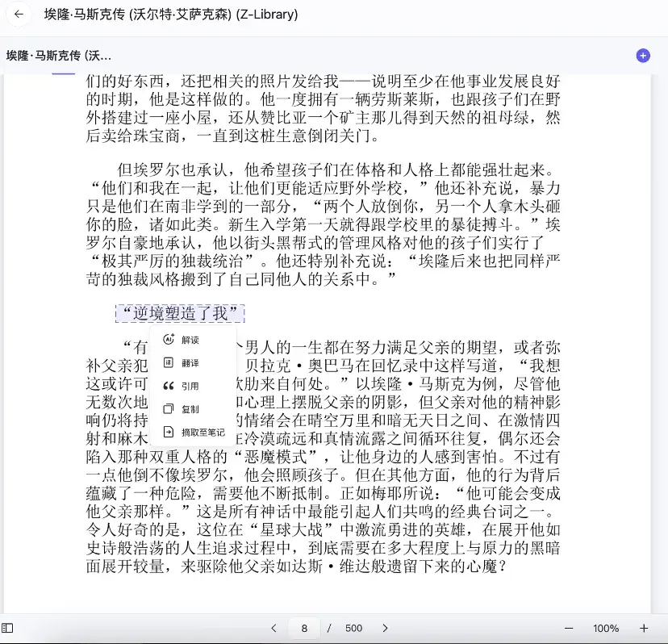Viewport: 668px width, 644px height.
Task: Click the 100% zoom level indicator
Action: tap(607, 628)
